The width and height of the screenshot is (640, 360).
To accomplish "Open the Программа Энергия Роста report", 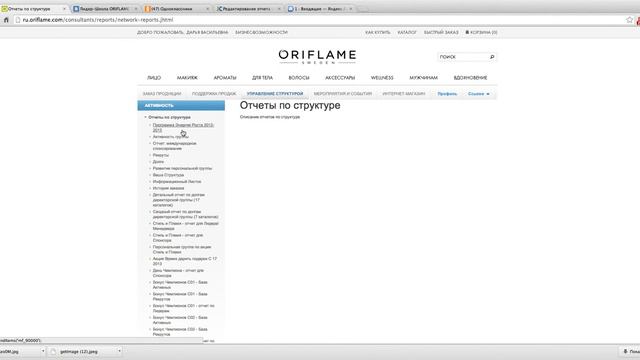I will click(183, 128).
